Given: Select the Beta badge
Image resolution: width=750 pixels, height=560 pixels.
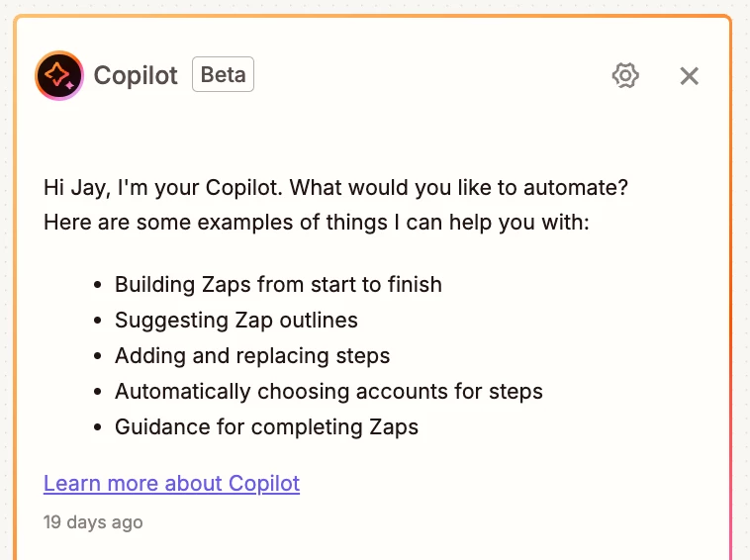Looking at the screenshot, I should (x=223, y=74).
